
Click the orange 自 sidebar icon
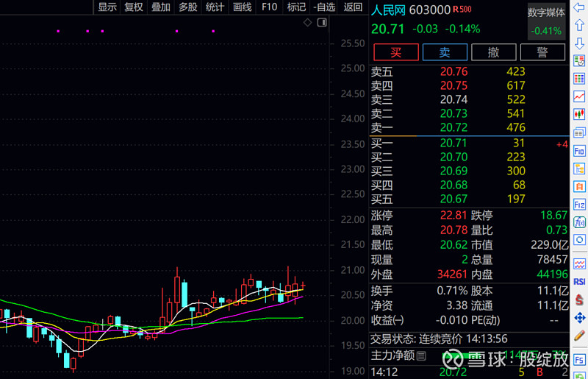[x=579, y=186]
